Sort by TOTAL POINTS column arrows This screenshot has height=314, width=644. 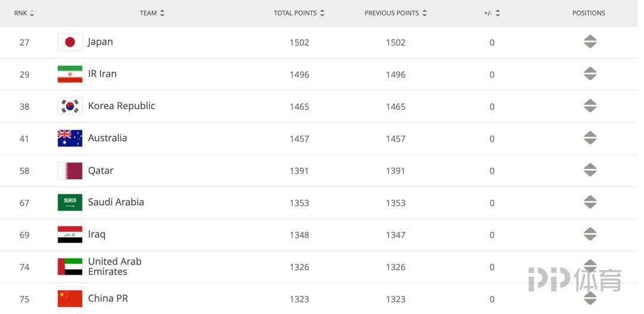323,13
